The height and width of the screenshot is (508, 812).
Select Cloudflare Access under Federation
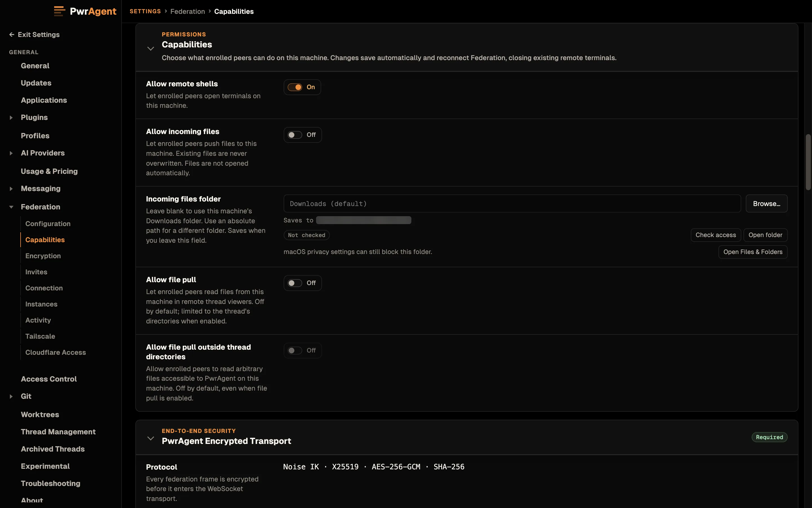pyautogui.click(x=55, y=353)
